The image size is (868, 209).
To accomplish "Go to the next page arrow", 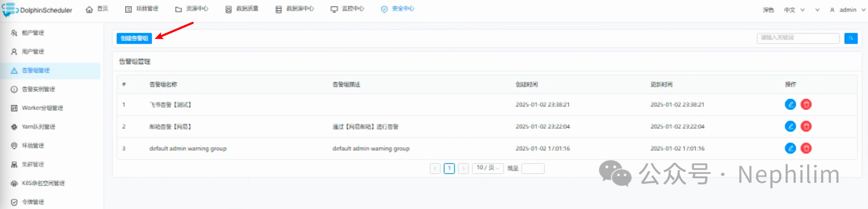I will click(463, 168).
